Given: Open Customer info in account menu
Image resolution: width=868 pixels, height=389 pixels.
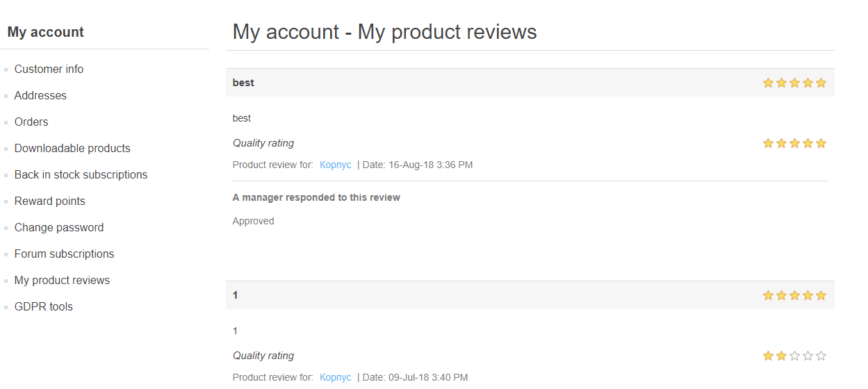Looking at the screenshot, I should coord(49,69).
